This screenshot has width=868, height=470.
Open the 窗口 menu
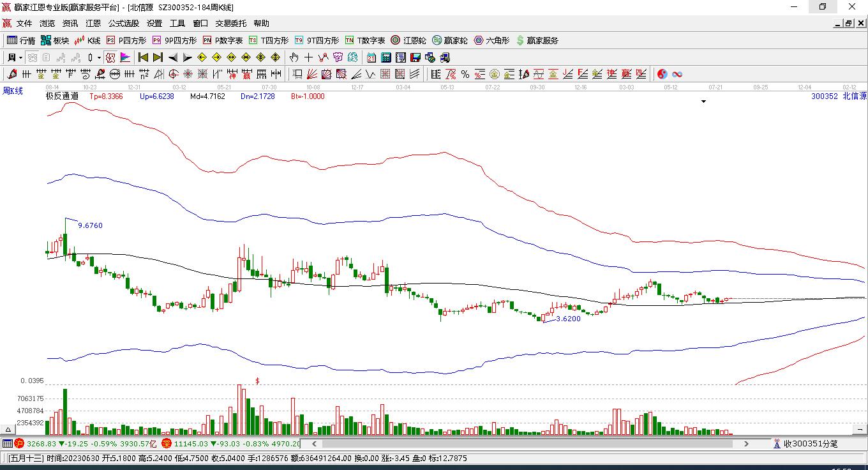click(x=200, y=24)
